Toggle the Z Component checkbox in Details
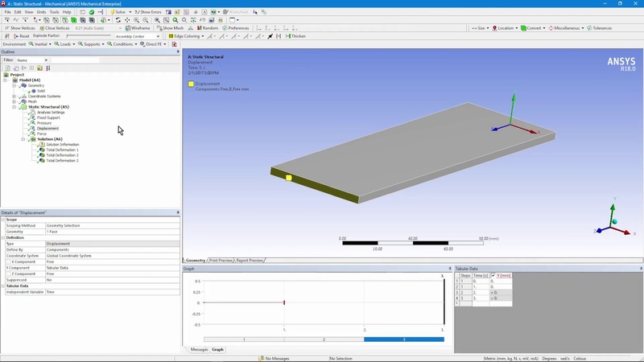 coord(8,274)
